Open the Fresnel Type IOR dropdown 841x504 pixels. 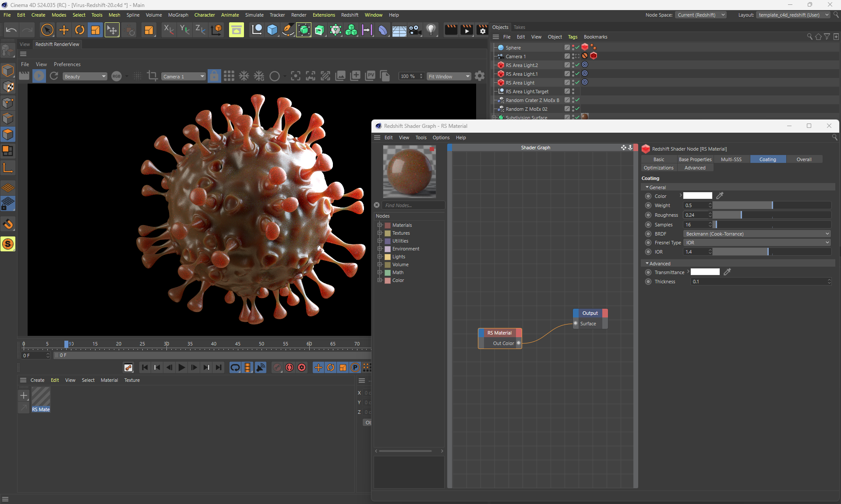click(756, 243)
